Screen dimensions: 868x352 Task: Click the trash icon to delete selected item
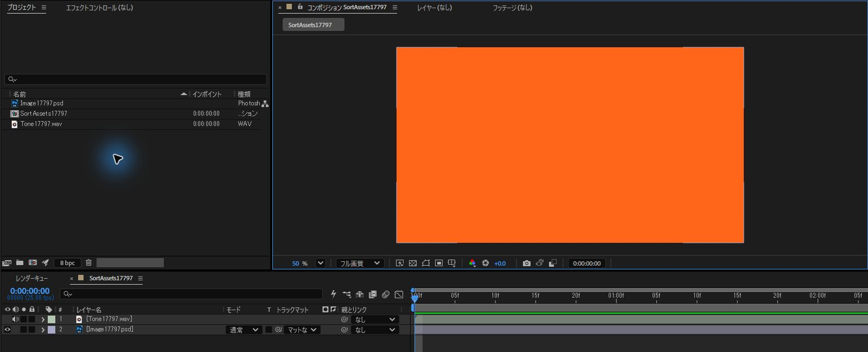(x=88, y=262)
